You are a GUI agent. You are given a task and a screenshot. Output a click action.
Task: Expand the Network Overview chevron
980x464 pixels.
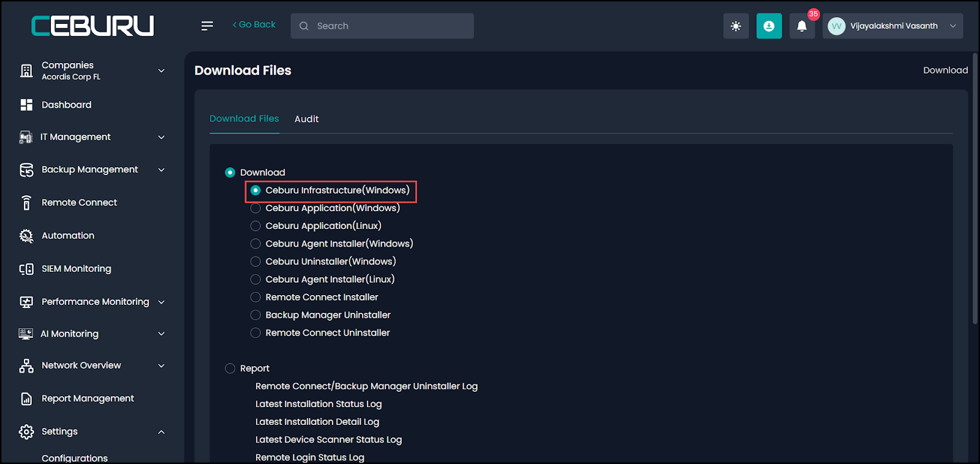point(161,365)
